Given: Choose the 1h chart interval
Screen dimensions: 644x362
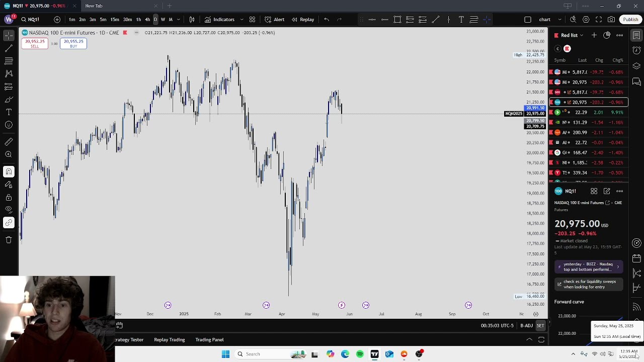Looking at the screenshot, I should [138, 20].
